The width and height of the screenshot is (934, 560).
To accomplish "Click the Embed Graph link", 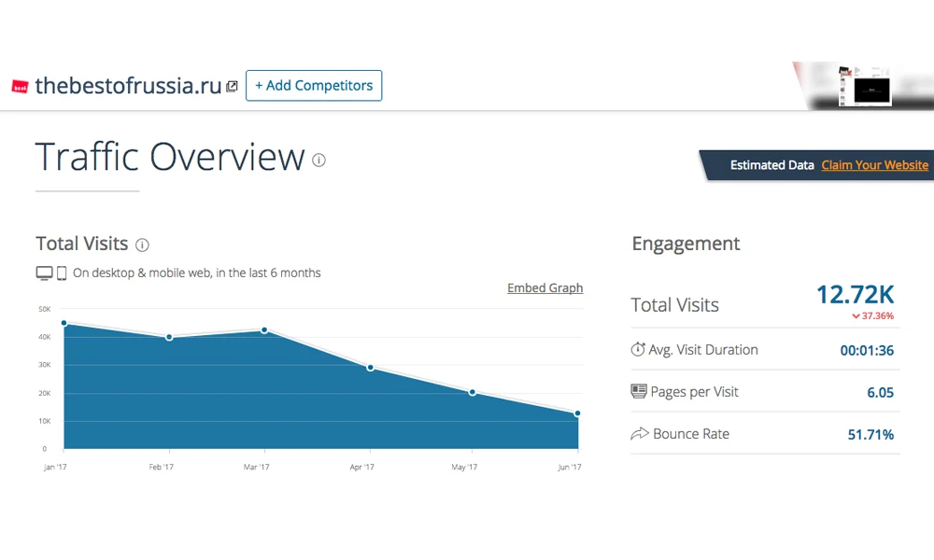I will coord(545,288).
